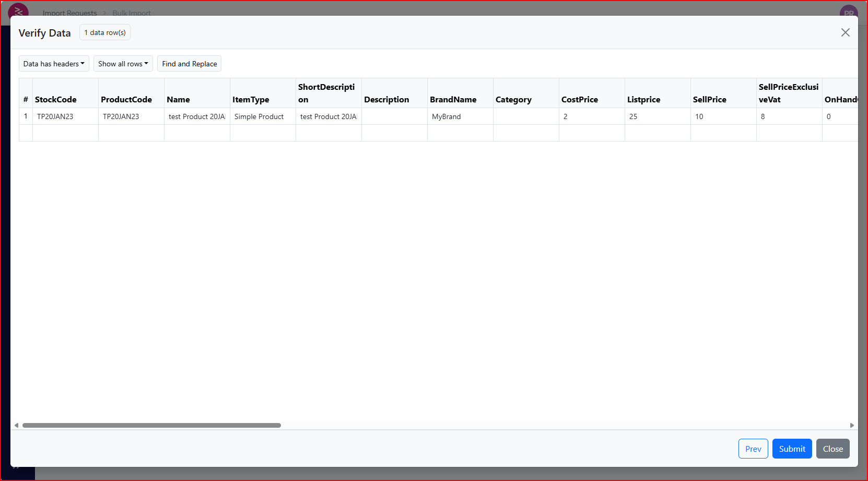Click the SellPrice cell with value 10
Image resolution: width=868 pixels, height=481 pixels.
click(x=723, y=116)
